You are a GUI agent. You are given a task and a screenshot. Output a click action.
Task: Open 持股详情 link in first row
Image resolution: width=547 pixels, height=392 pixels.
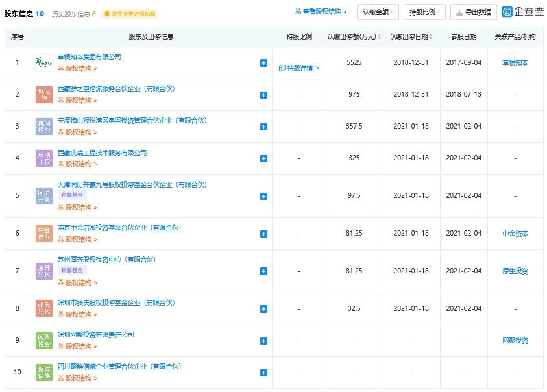pyautogui.click(x=298, y=67)
